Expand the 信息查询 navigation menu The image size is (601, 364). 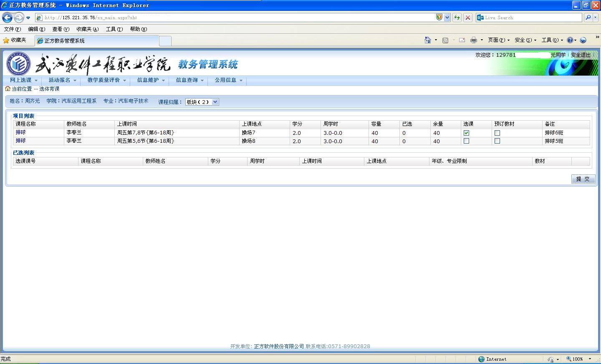pos(189,80)
